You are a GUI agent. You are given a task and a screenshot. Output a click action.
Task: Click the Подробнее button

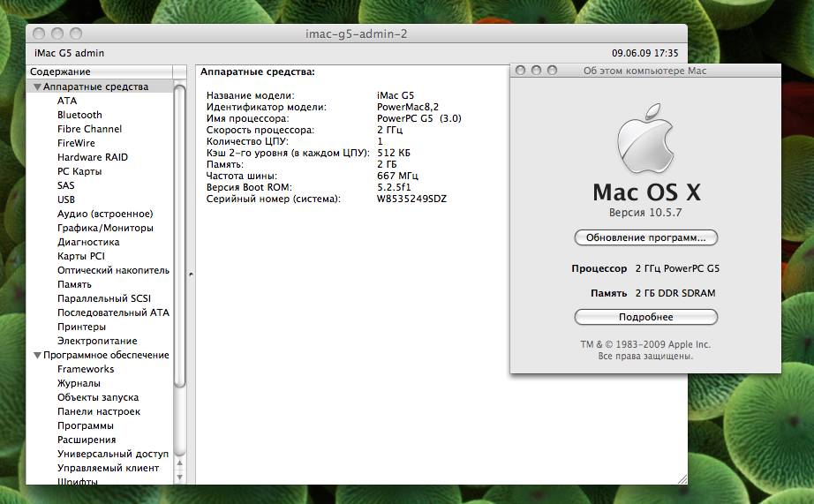point(645,317)
